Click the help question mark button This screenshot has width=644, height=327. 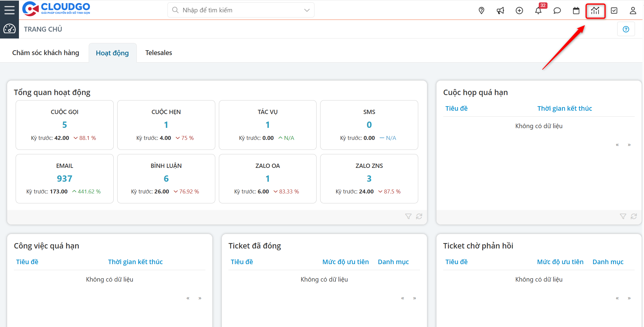[x=626, y=29]
